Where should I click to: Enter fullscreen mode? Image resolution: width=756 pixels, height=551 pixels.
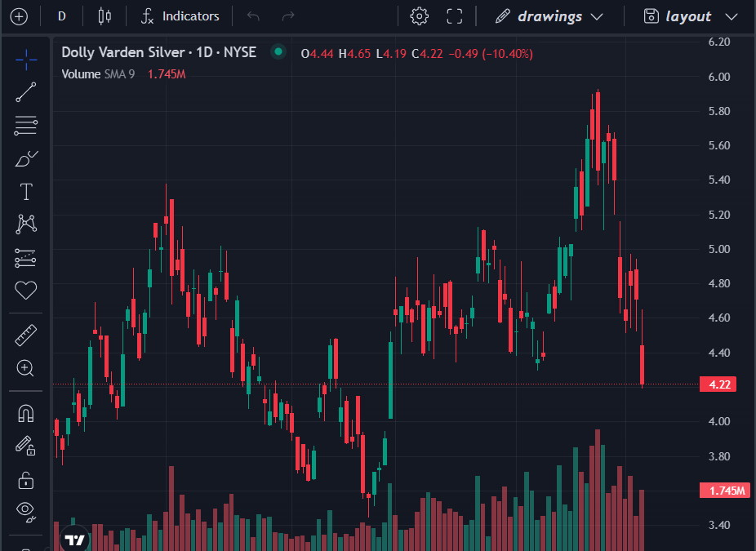point(455,16)
